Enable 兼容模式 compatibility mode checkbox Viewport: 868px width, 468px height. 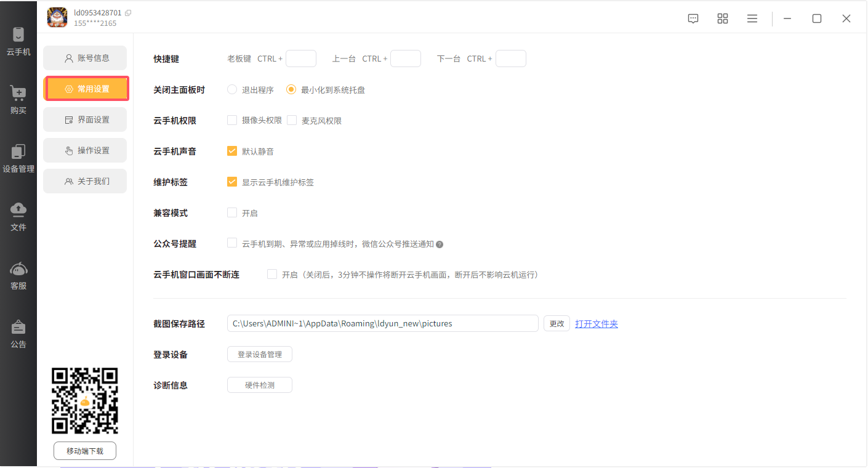(232, 213)
